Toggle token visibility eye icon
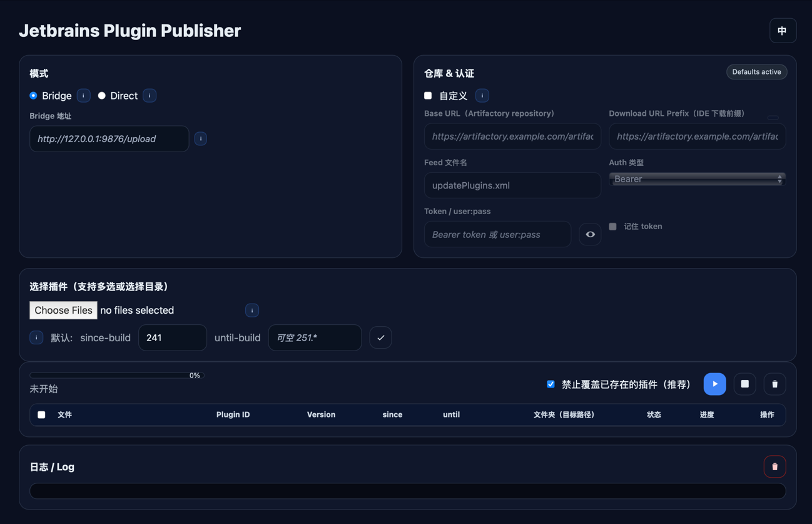This screenshot has width=812, height=524. point(590,234)
